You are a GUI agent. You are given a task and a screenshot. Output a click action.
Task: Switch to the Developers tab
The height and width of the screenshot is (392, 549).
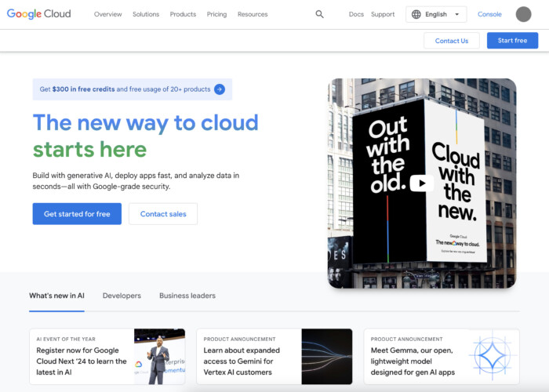click(122, 296)
